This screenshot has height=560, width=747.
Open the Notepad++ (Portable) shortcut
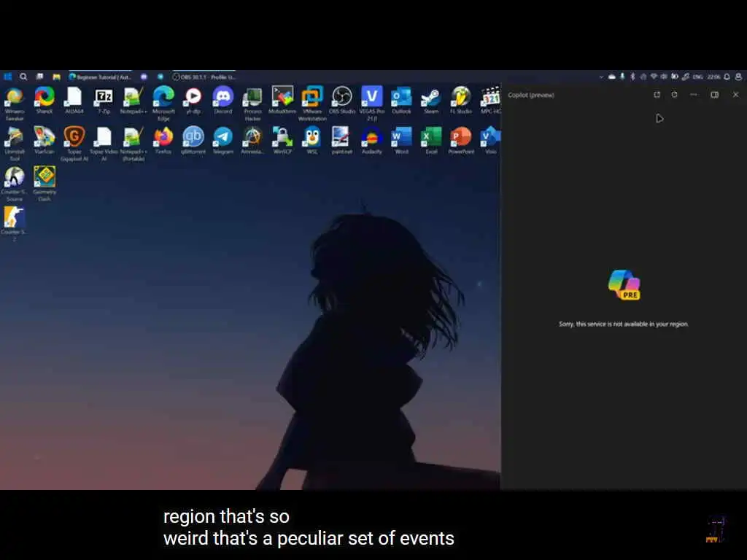(x=133, y=144)
